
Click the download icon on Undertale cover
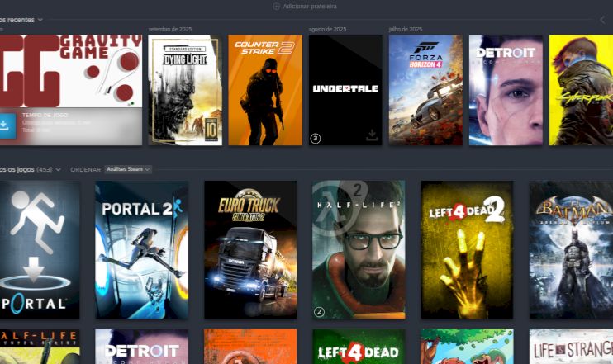372,135
